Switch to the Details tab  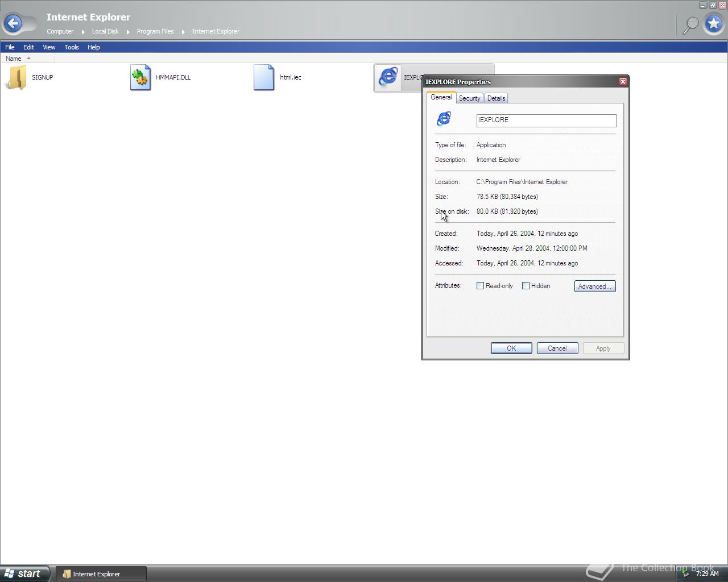497,98
